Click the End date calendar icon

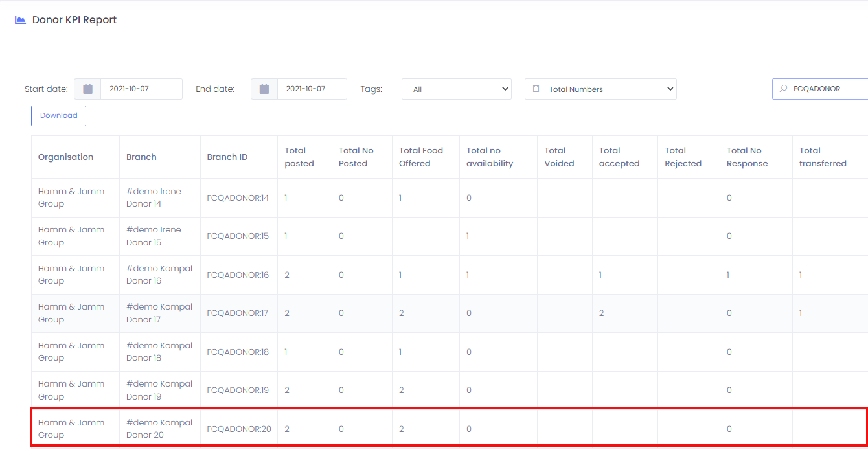[264, 89]
